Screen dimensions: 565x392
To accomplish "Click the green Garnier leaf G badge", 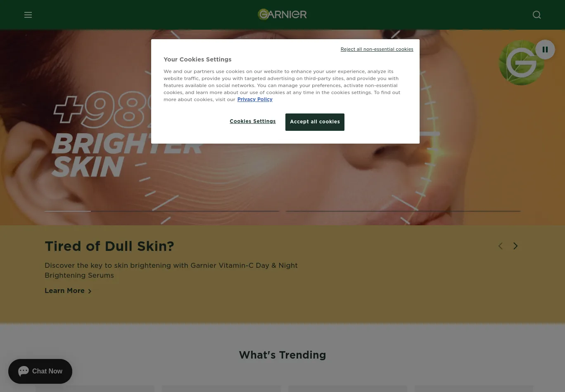I will [520, 63].
